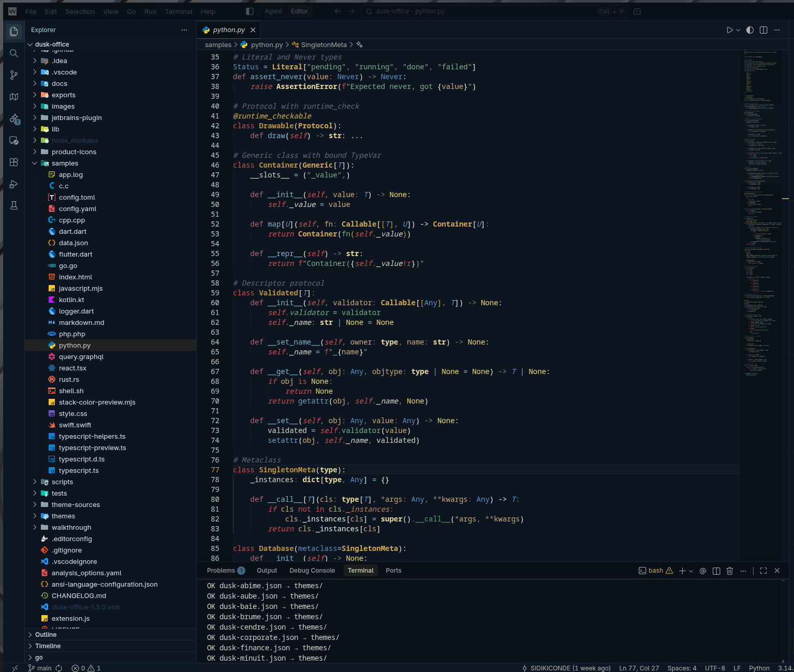Image resolution: width=794 pixels, height=672 pixels.
Task: Click the code minimap on the right
Action: pos(762,305)
